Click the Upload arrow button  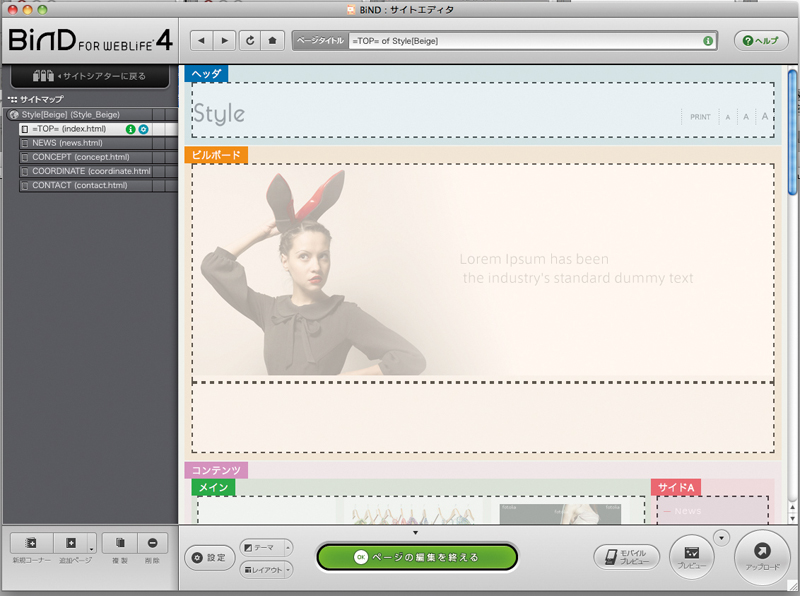[x=762, y=551]
